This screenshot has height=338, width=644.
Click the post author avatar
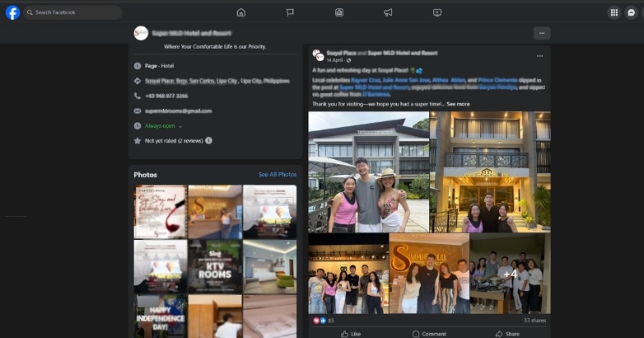(318, 55)
